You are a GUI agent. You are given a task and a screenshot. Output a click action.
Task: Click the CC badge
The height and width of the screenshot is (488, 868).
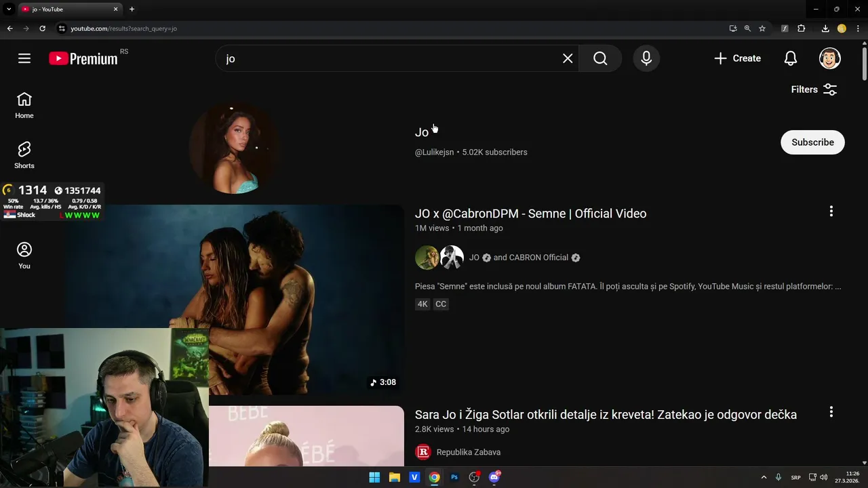441,304
